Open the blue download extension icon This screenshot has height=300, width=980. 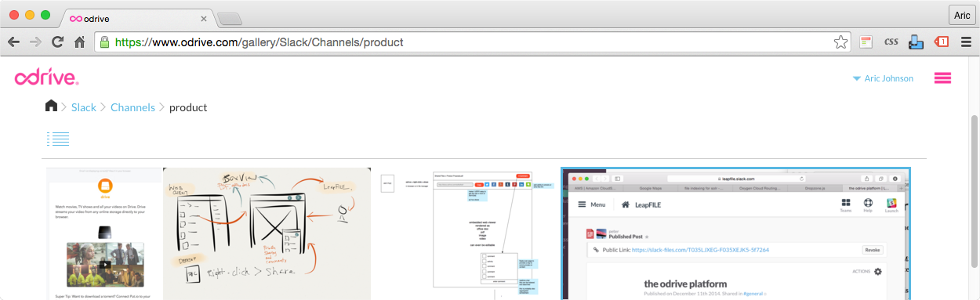point(916,42)
